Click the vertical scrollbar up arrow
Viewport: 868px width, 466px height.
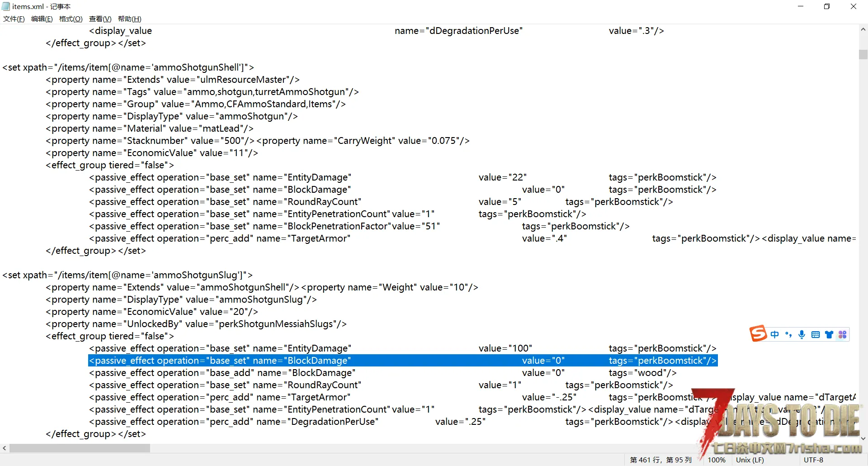(863, 29)
